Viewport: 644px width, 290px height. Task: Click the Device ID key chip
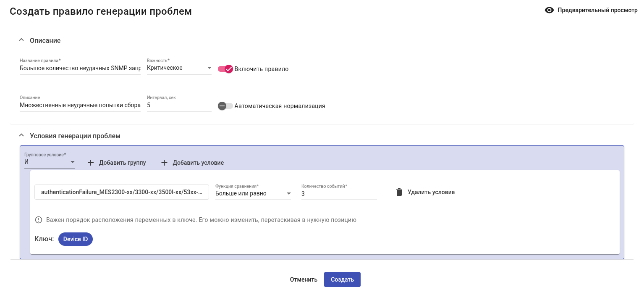(x=76, y=239)
